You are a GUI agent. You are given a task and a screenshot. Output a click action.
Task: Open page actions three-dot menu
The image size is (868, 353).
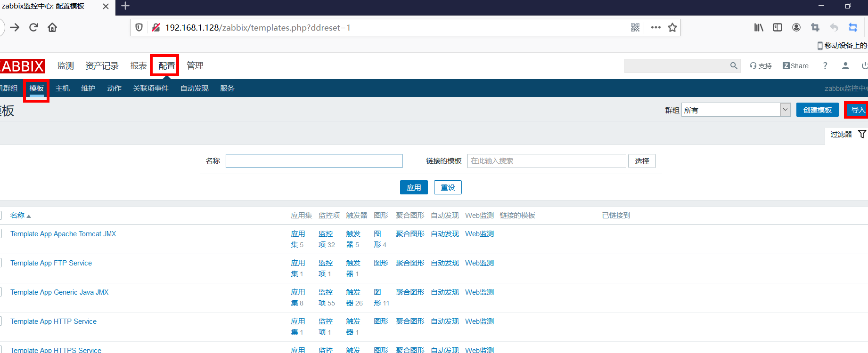[x=655, y=27]
